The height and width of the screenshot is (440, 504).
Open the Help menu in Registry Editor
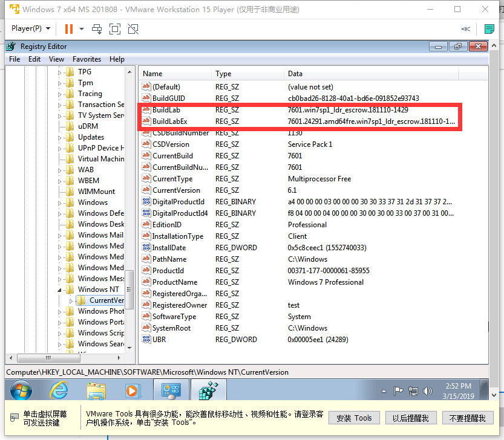tap(117, 59)
